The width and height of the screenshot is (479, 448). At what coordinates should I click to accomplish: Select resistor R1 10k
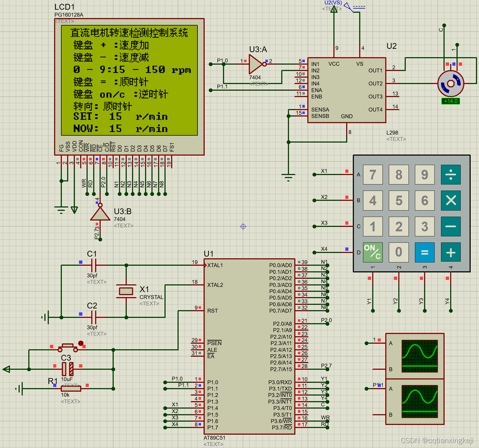tap(71, 389)
